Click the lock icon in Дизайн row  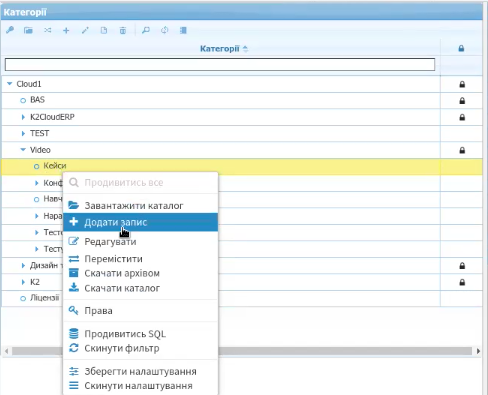point(462,266)
